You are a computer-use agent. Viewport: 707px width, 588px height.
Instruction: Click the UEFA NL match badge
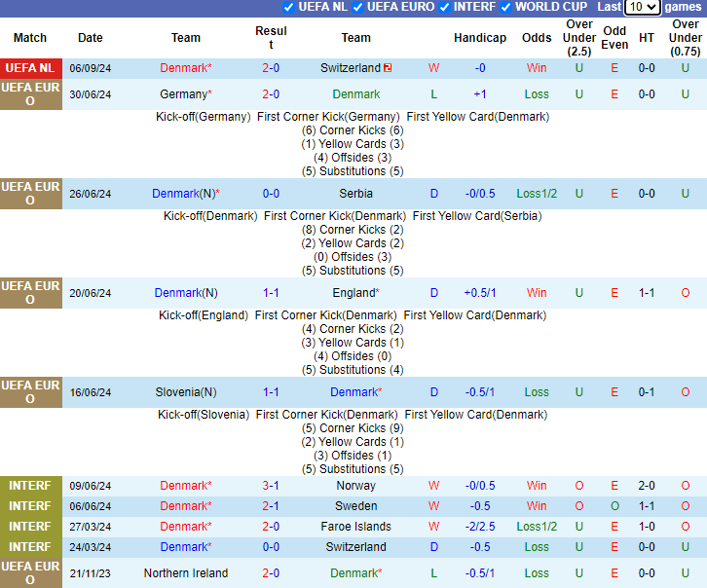[x=30, y=68]
